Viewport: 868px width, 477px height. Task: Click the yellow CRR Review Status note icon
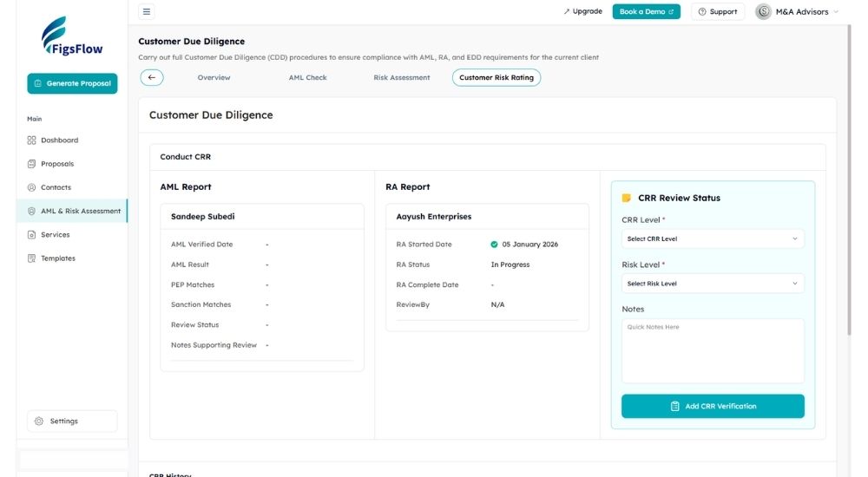pos(626,198)
